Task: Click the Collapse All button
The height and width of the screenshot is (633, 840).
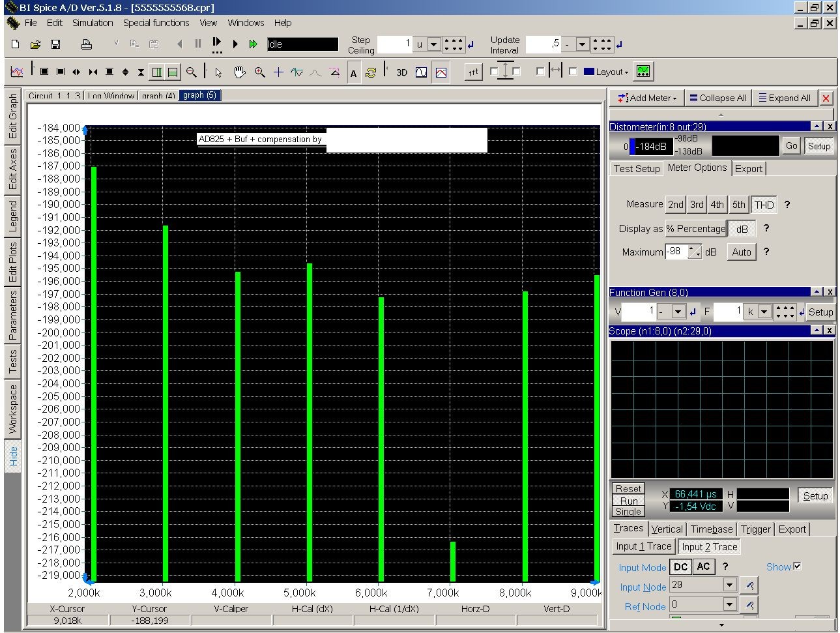Action: pyautogui.click(x=717, y=98)
